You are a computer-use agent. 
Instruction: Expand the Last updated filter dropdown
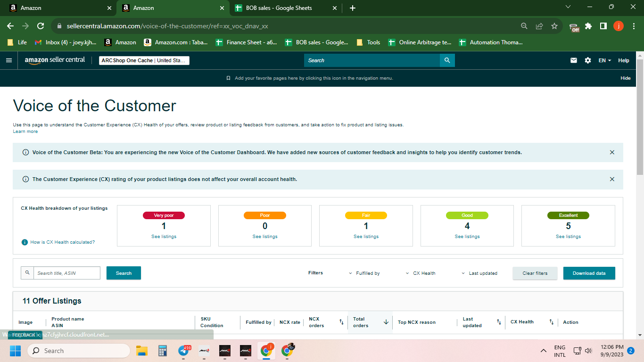[479, 273]
